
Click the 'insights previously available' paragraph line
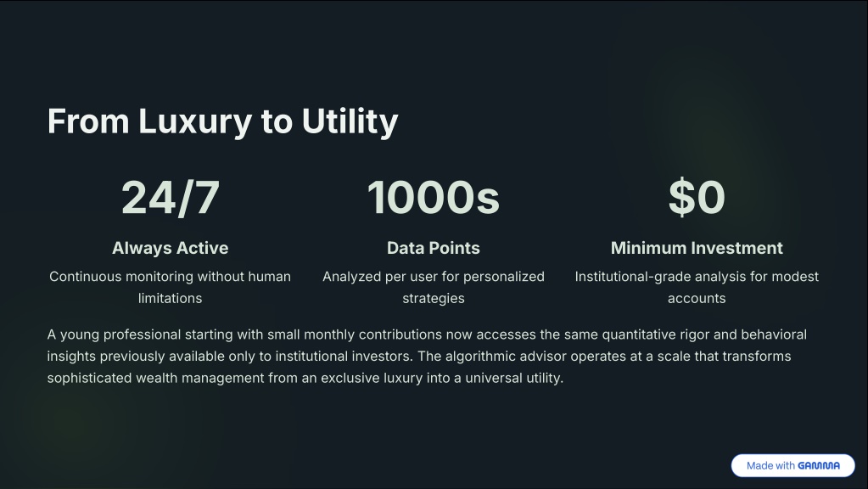(x=419, y=356)
